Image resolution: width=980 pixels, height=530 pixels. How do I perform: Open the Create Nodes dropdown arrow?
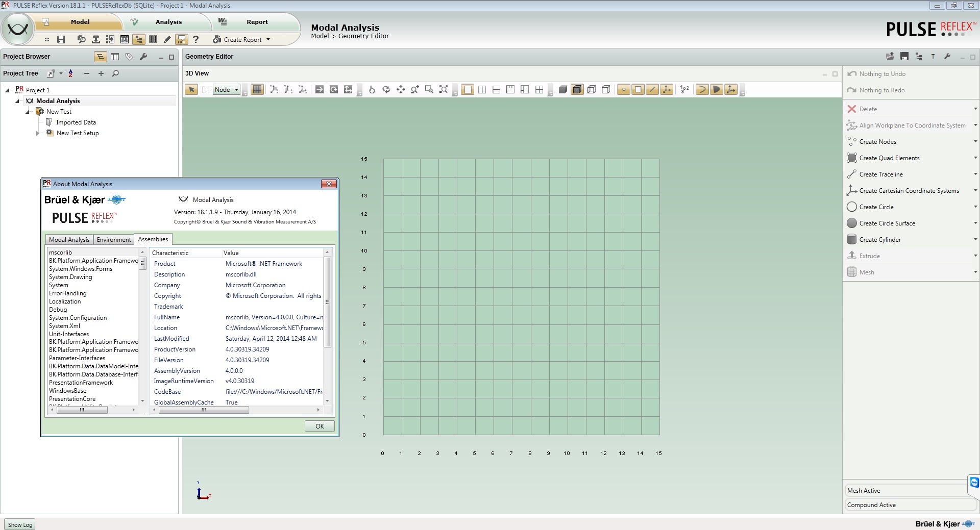point(975,141)
